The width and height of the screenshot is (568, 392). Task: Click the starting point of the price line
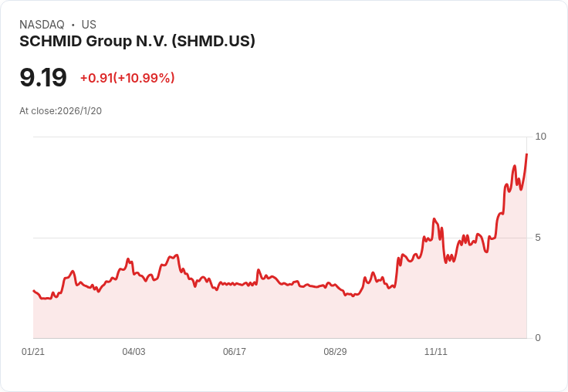[34, 291]
